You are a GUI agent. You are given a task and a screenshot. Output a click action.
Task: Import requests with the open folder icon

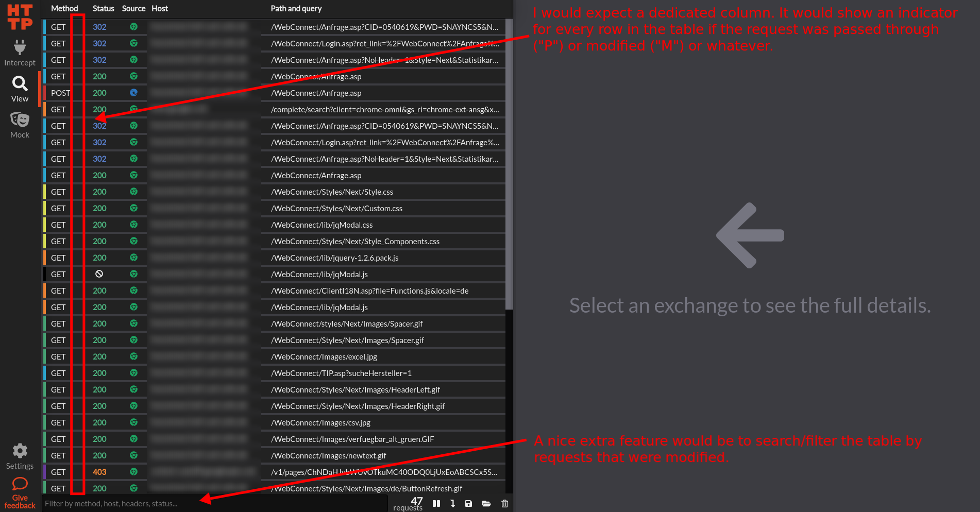click(486, 504)
